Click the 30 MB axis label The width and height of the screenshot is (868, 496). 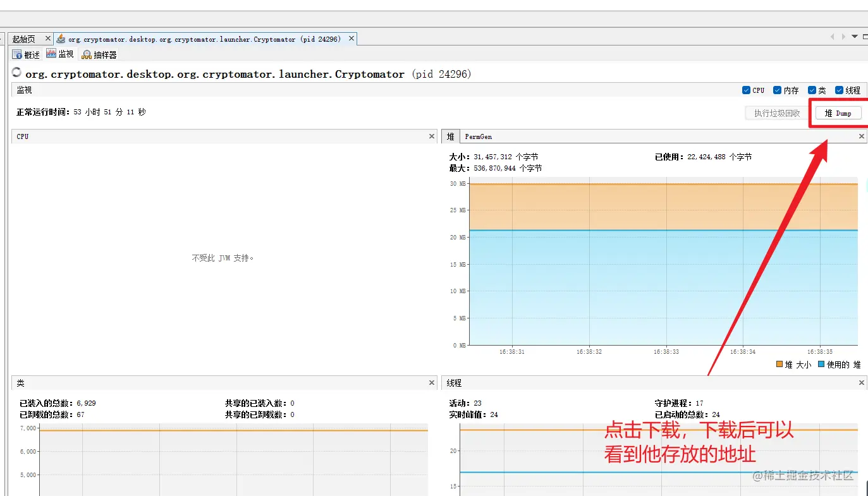click(x=458, y=184)
